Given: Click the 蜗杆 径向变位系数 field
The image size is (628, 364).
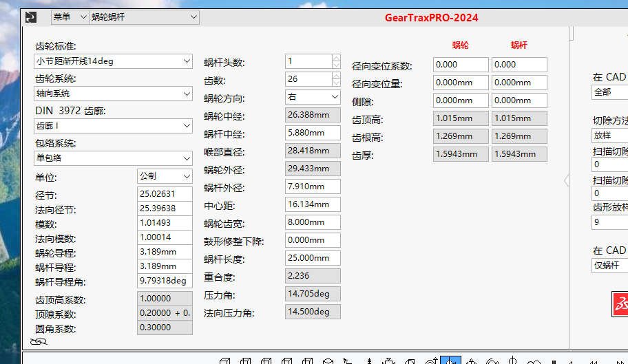Looking at the screenshot, I should [519, 65].
